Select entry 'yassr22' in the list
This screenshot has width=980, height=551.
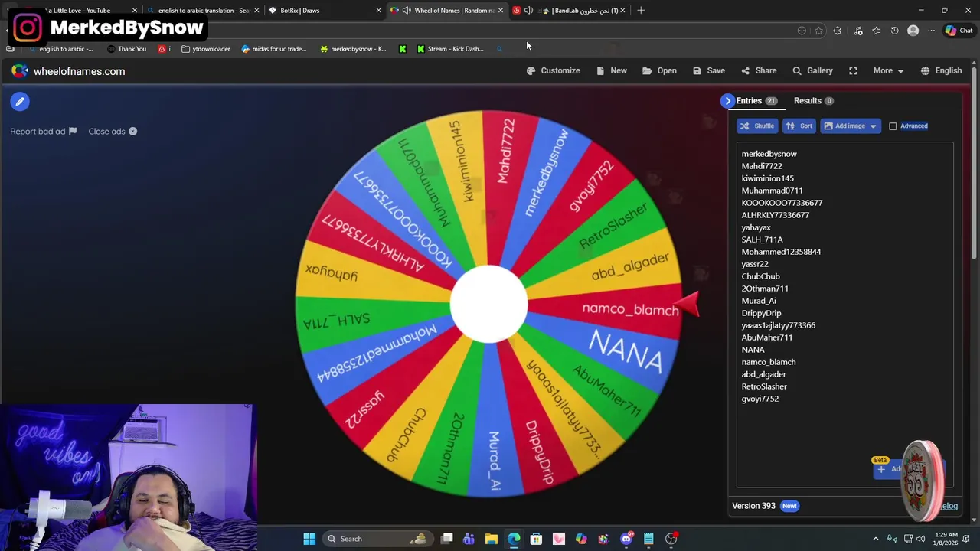pos(754,264)
